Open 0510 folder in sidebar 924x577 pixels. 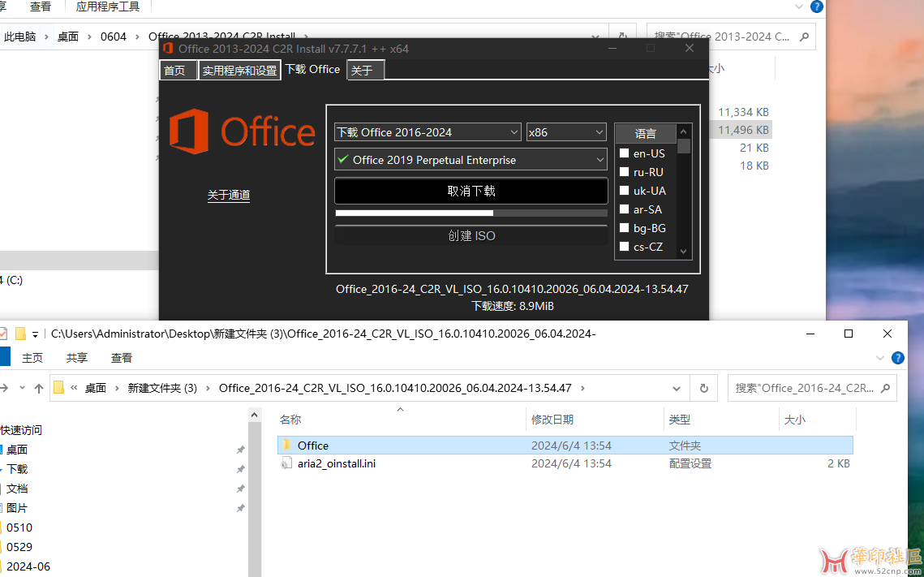point(19,527)
